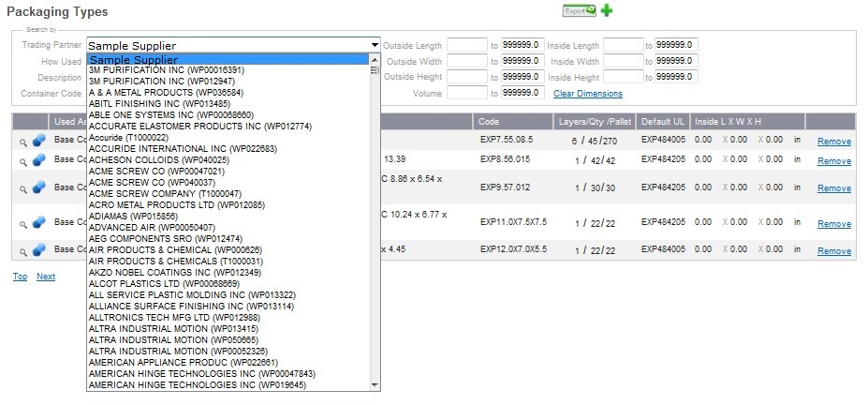Open magnifier icon for EXP9.57.012 row

(23, 187)
